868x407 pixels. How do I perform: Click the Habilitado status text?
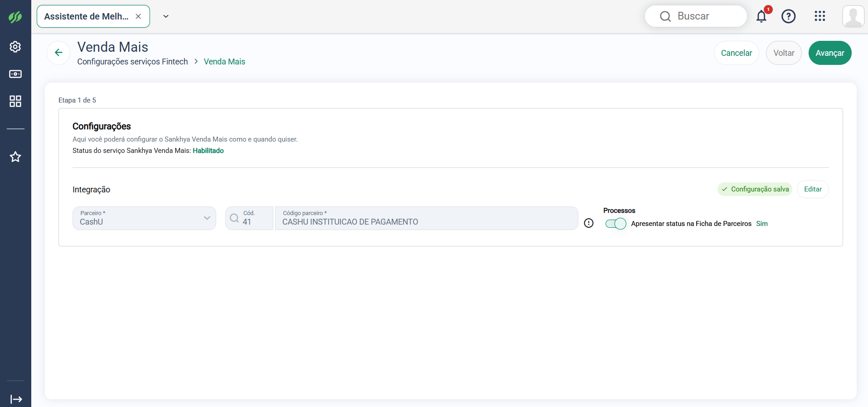click(x=208, y=151)
